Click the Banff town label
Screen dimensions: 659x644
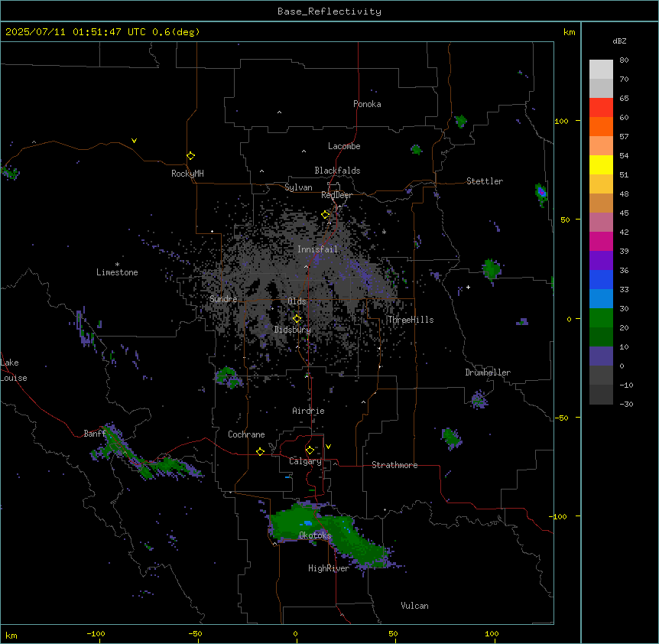(x=95, y=434)
